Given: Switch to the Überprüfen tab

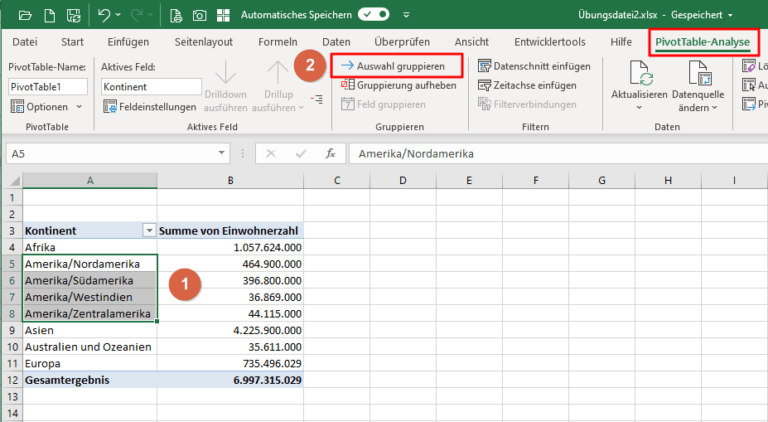Looking at the screenshot, I should tap(402, 42).
